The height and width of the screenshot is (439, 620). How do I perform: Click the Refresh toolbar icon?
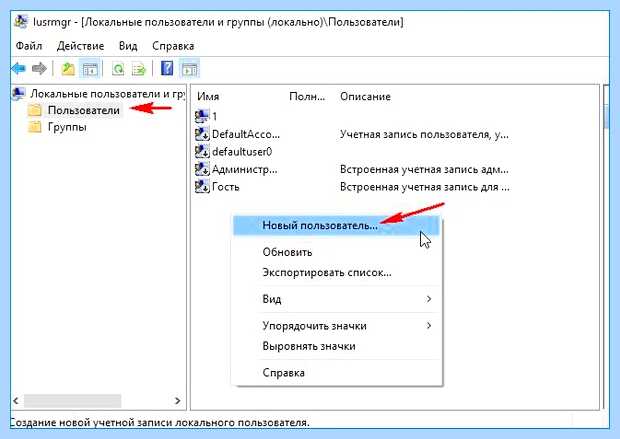click(118, 69)
